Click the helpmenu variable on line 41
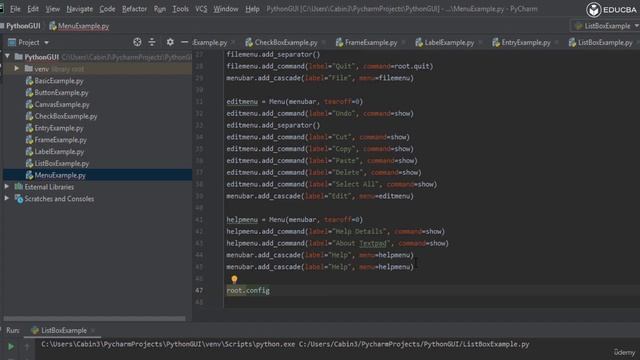 coord(242,220)
